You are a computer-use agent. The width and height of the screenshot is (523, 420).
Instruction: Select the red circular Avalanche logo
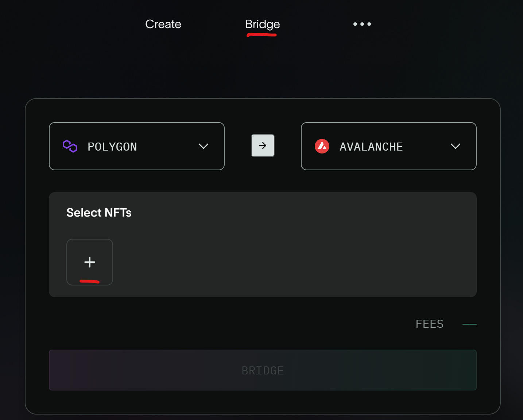tap(322, 146)
